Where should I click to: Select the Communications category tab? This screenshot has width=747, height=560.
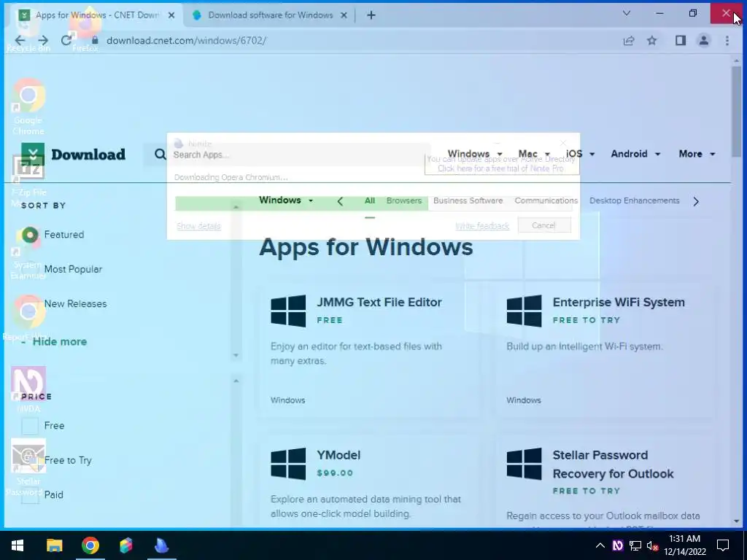point(546,201)
